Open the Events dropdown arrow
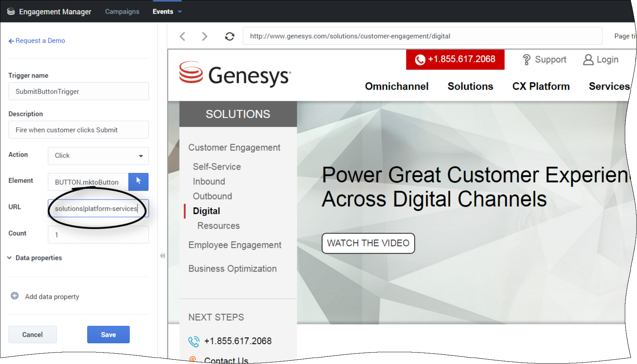 (180, 11)
